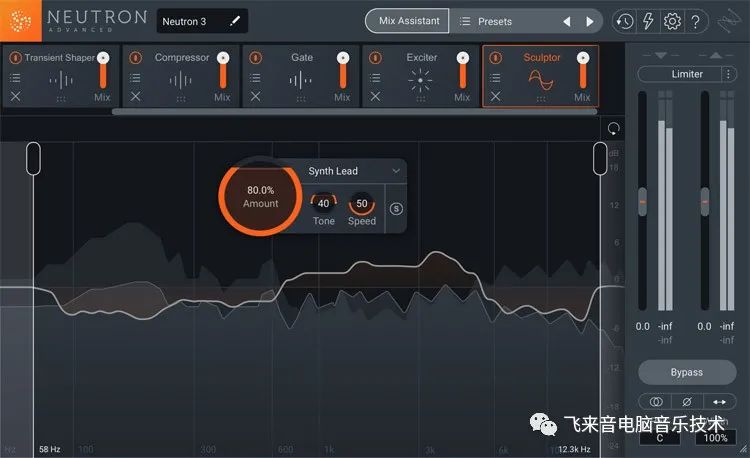
Task: Select the Exciter module tab
Action: click(x=421, y=76)
